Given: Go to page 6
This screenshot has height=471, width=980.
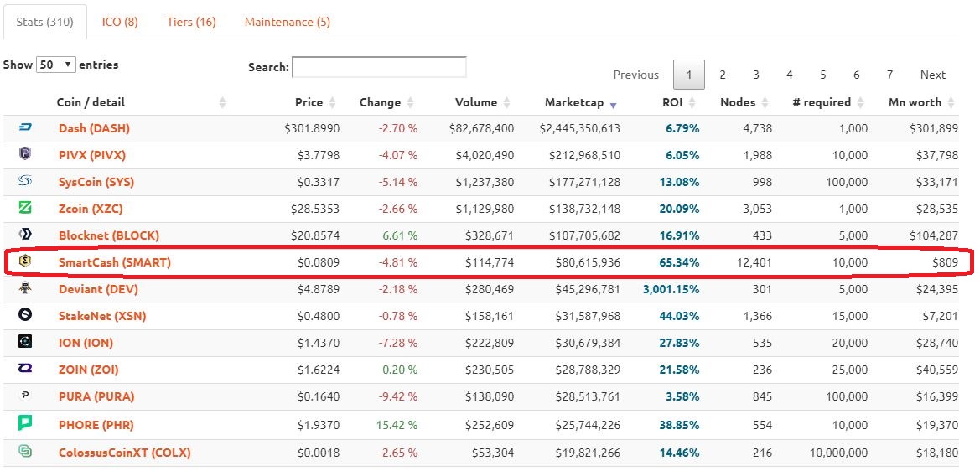Looking at the screenshot, I should pyautogui.click(x=856, y=75).
